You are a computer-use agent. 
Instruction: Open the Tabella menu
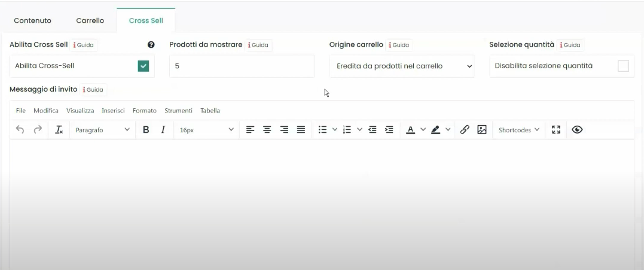[x=210, y=111]
